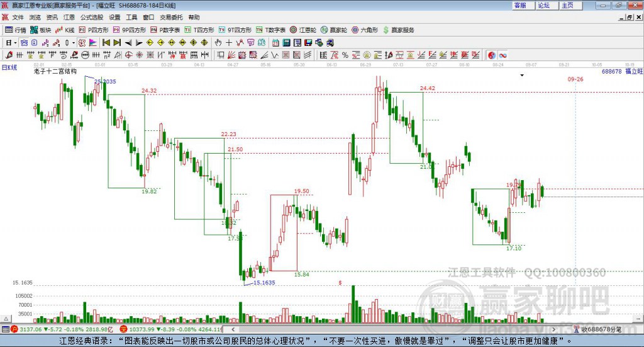Click the 17.10 low price label
The width and height of the screenshot is (644, 347).
513,248
